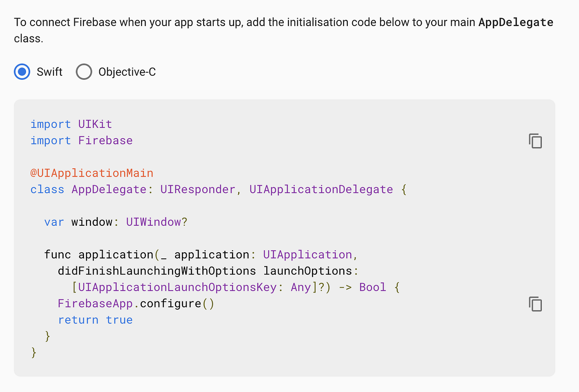Select the Objective-C radio button
Viewport: 579px width, 392px height.
84,72
